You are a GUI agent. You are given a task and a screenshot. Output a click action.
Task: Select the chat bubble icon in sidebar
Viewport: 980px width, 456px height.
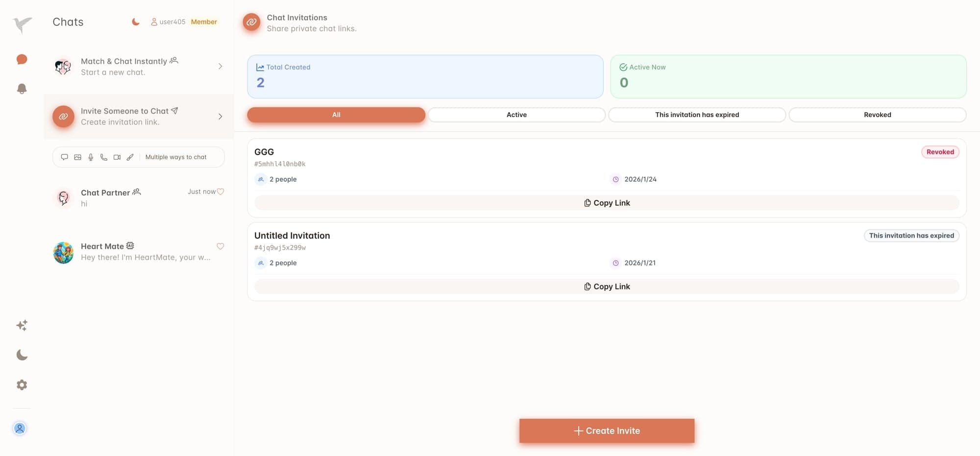click(22, 59)
